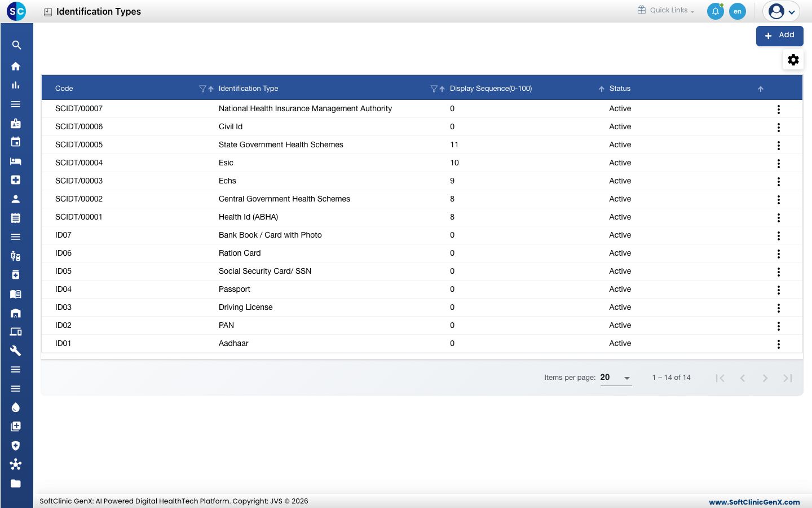Click the 'Code' column header
The width and height of the screenshot is (812, 508).
[64, 89]
